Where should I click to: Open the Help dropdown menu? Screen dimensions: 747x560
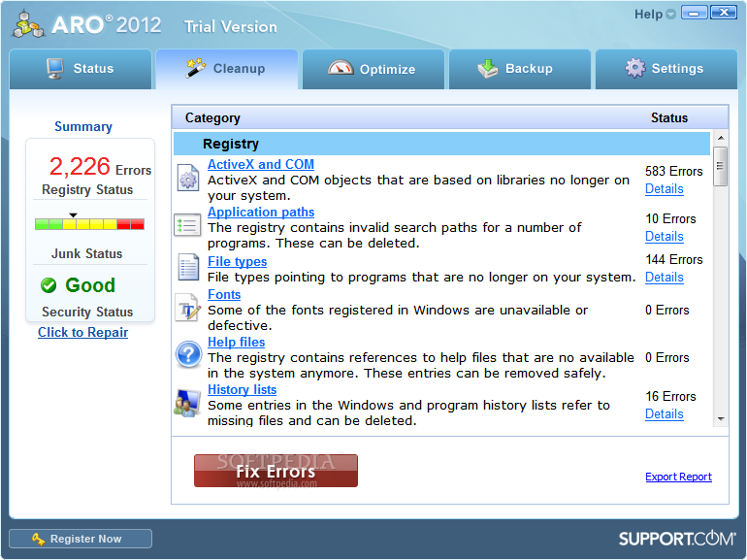pos(655,15)
